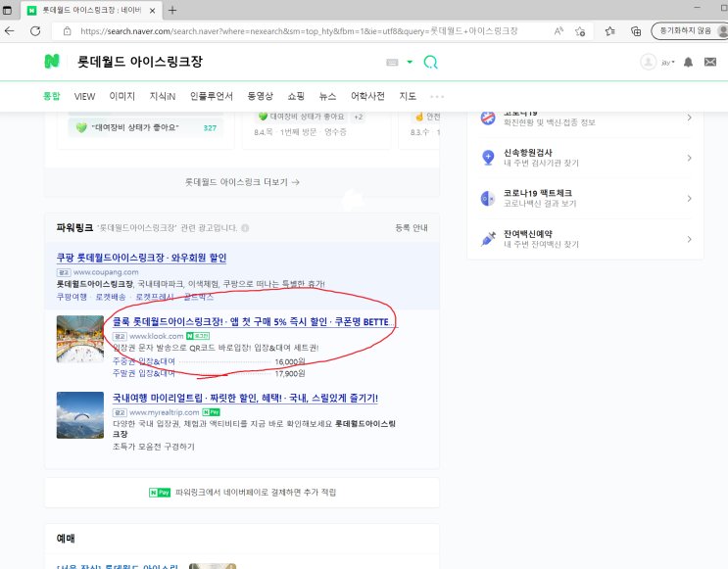The image size is (728, 569).
Task: Click the 등록 안내 link
Action: (x=412, y=228)
